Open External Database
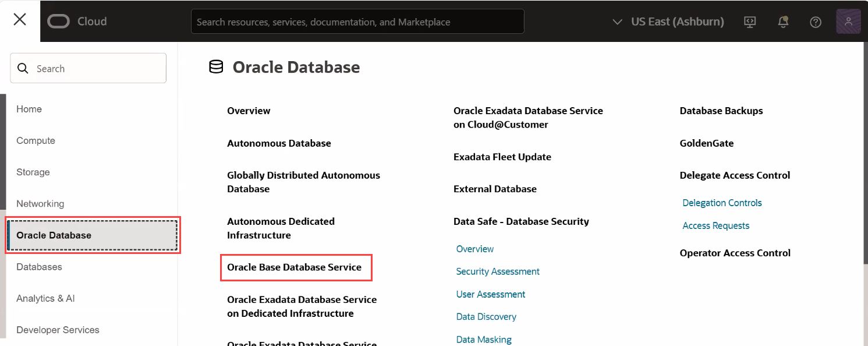868x346 pixels. click(495, 189)
